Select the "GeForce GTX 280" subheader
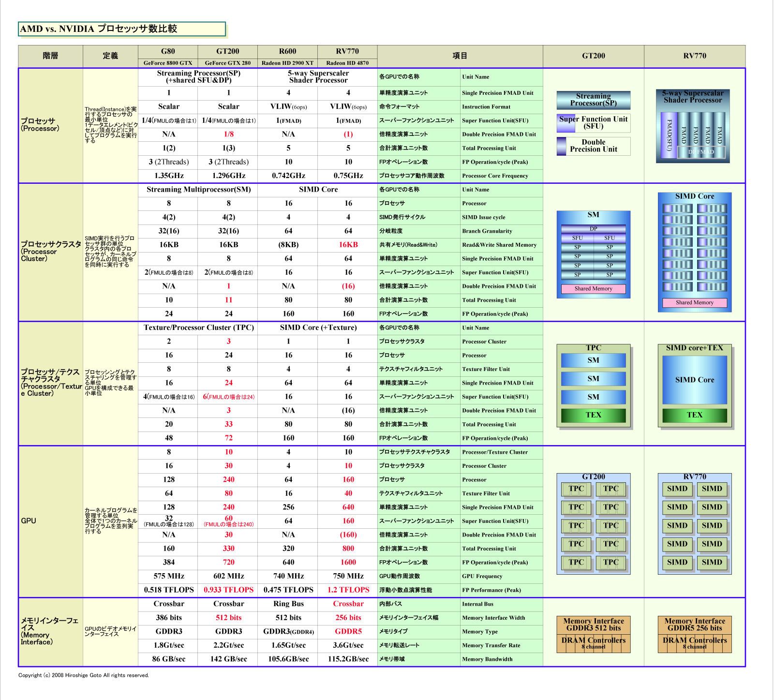 click(x=228, y=63)
